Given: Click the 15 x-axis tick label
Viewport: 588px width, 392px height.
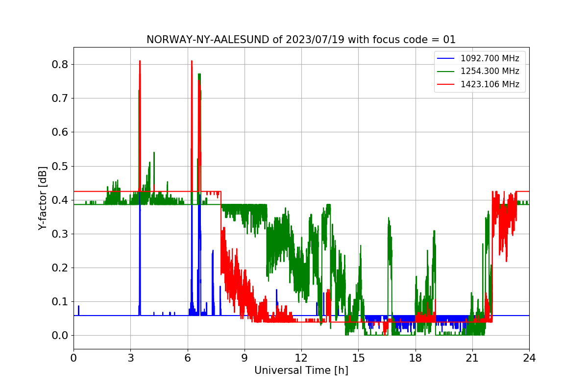Looking at the screenshot, I should click(x=358, y=358).
